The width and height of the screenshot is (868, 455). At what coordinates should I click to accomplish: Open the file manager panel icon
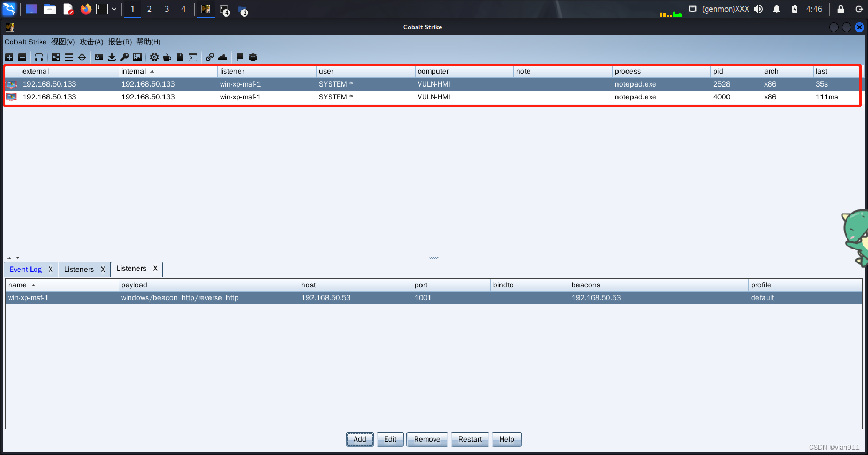tap(50, 9)
